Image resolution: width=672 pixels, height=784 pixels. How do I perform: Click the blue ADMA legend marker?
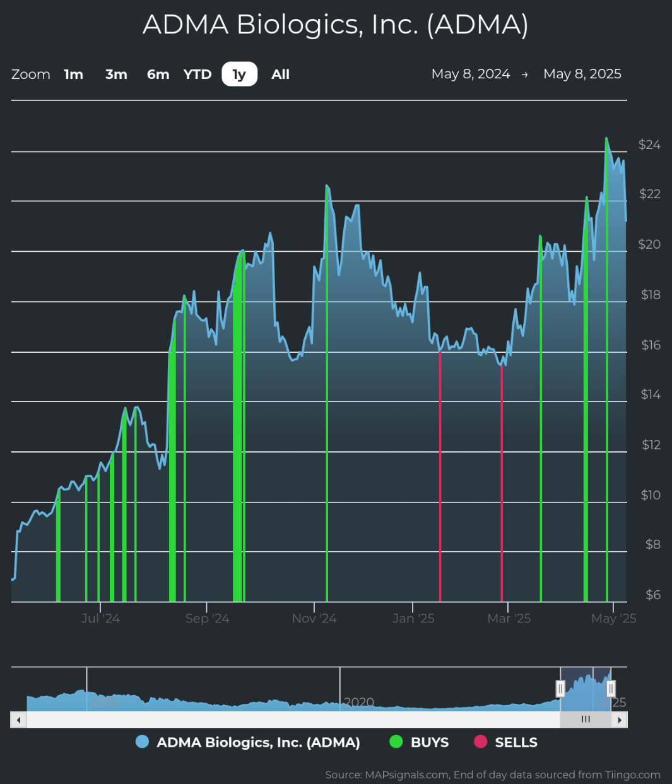click(x=143, y=742)
